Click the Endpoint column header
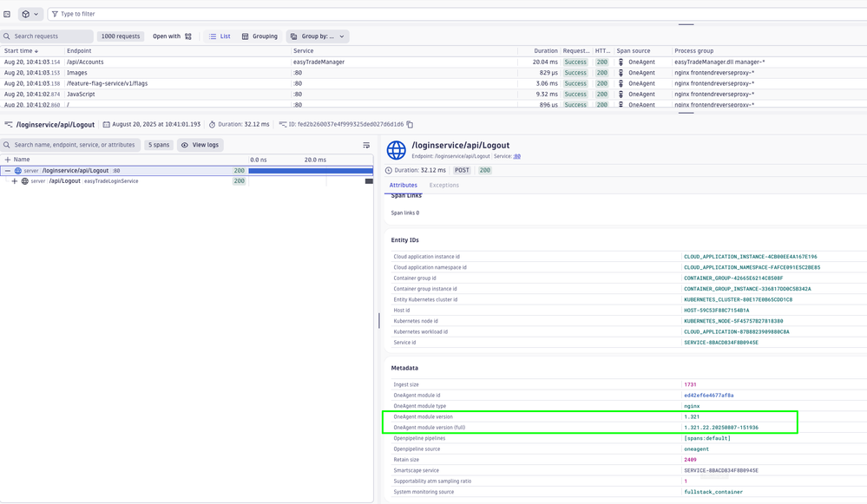Image resolution: width=867 pixels, height=504 pixels. (79, 51)
